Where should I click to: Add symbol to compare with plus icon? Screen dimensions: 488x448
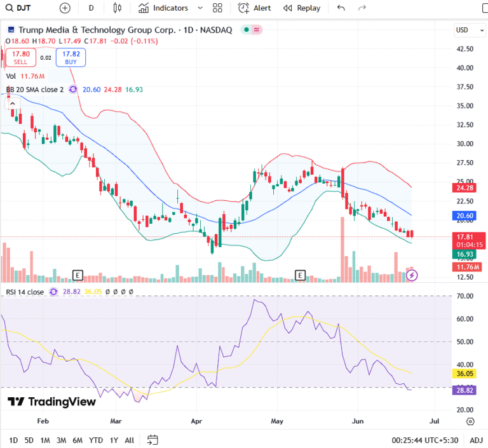[x=65, y=8]
